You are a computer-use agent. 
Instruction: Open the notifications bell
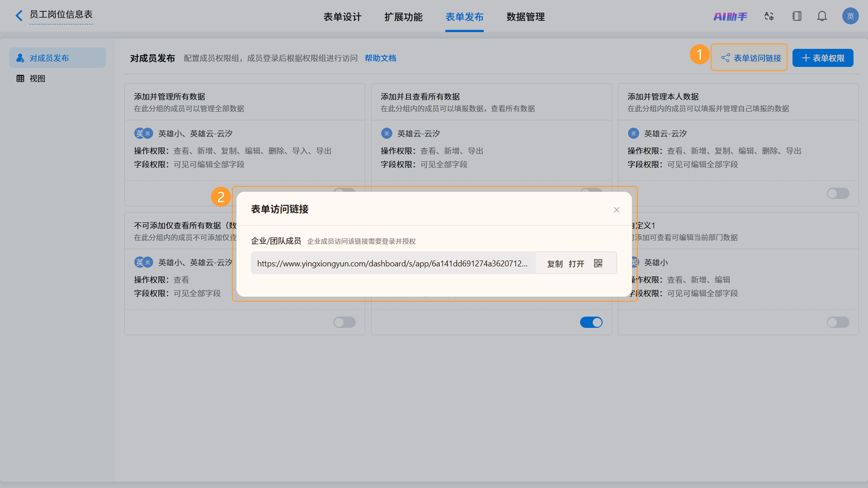[822, 16]
